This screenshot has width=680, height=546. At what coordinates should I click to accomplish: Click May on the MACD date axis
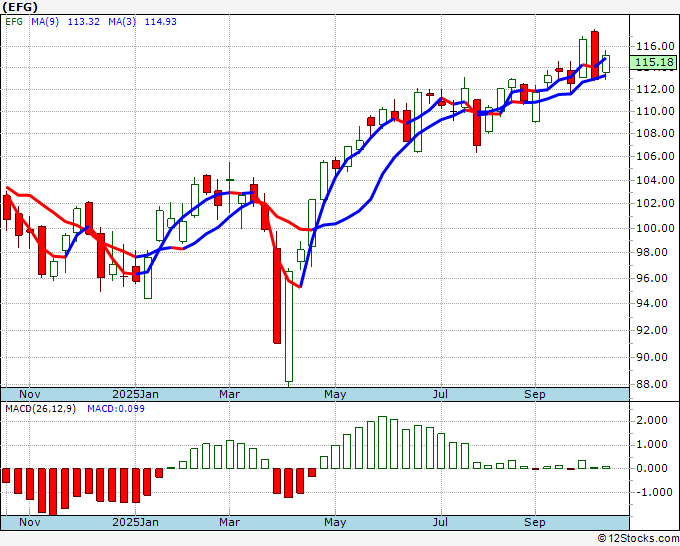[335, 522]
